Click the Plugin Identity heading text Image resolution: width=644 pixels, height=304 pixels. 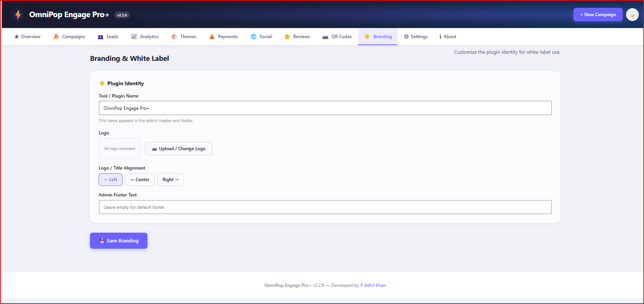[x=126, y=83]
